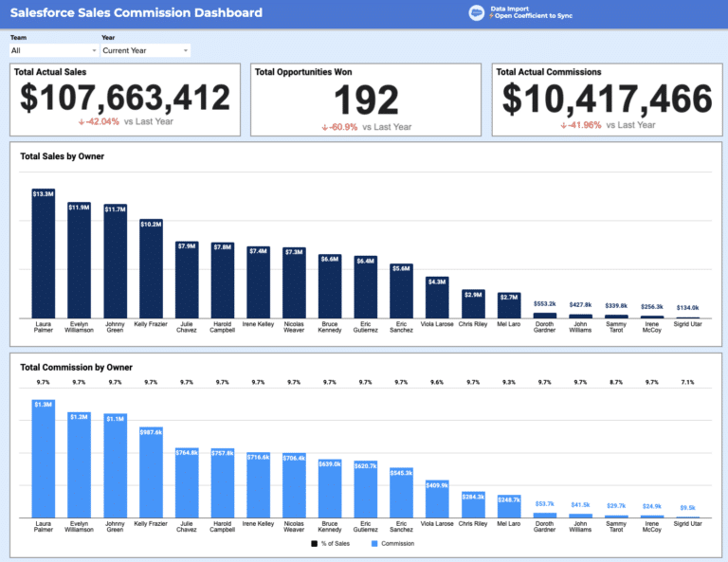Open the Team filter dropdown
Viewport: 728px width, 562px height.
click(53, 50)
